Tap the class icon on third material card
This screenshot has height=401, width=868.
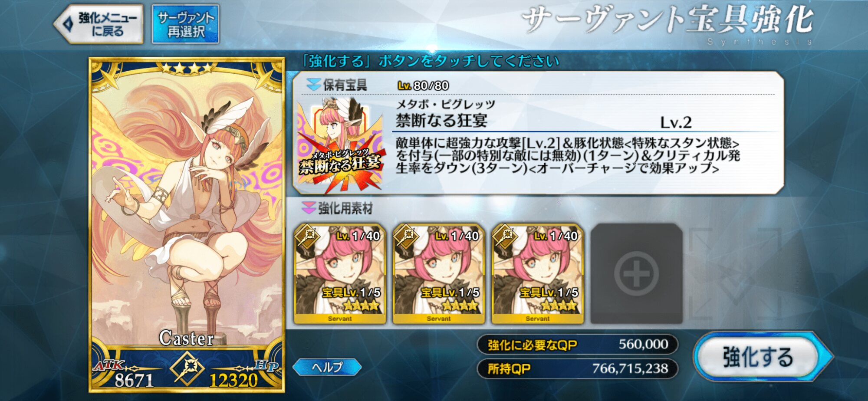(x=505, y=237)
